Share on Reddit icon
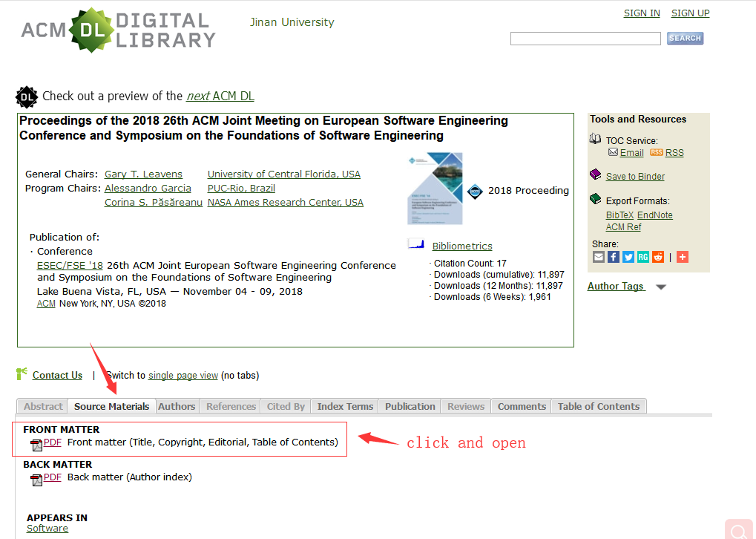The height and width of the screenshot is (539, 756). click(658, 257)
